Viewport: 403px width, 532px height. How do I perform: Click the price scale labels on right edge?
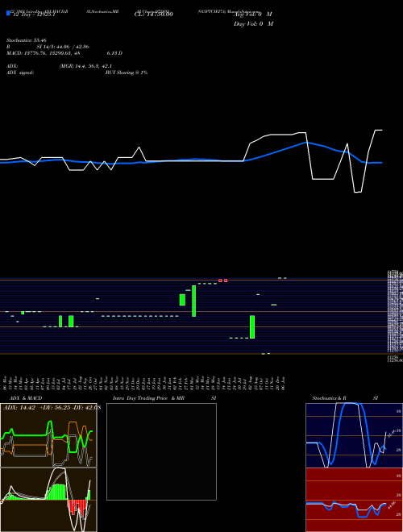coord(395,315)
